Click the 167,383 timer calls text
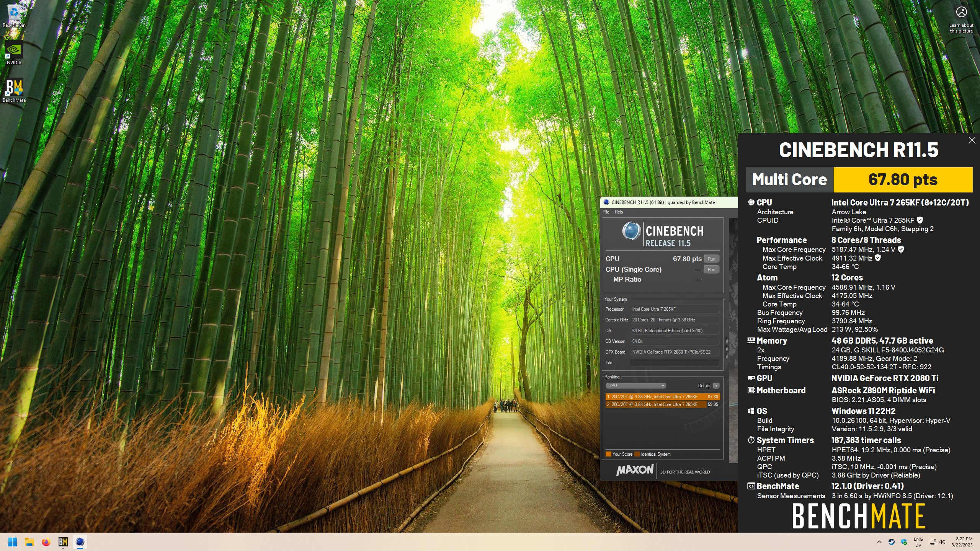 pos(866,440)
